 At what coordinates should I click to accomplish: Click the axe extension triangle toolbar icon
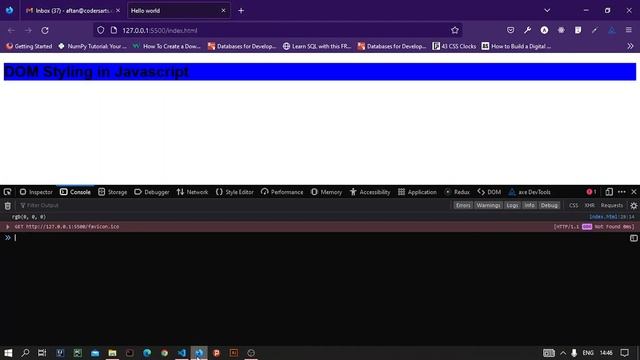point(611,30)
